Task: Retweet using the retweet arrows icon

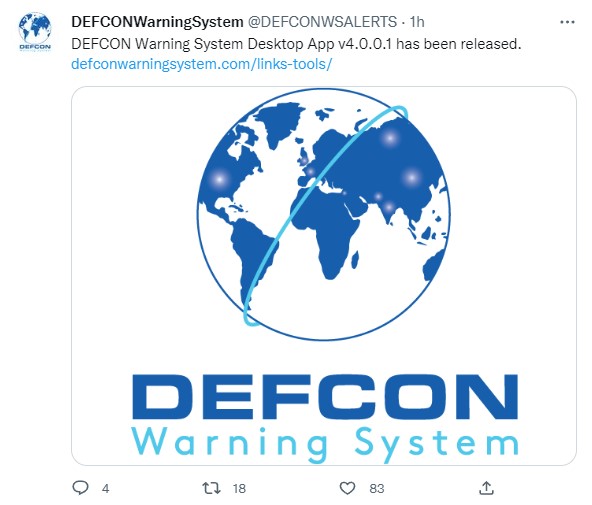Action: point(211,488)
